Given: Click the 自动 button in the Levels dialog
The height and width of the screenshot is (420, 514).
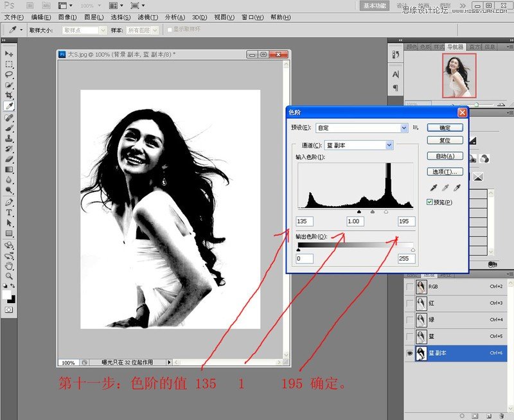Looking at the screenshot, I should pyautogui.click(x=445, y=156).
